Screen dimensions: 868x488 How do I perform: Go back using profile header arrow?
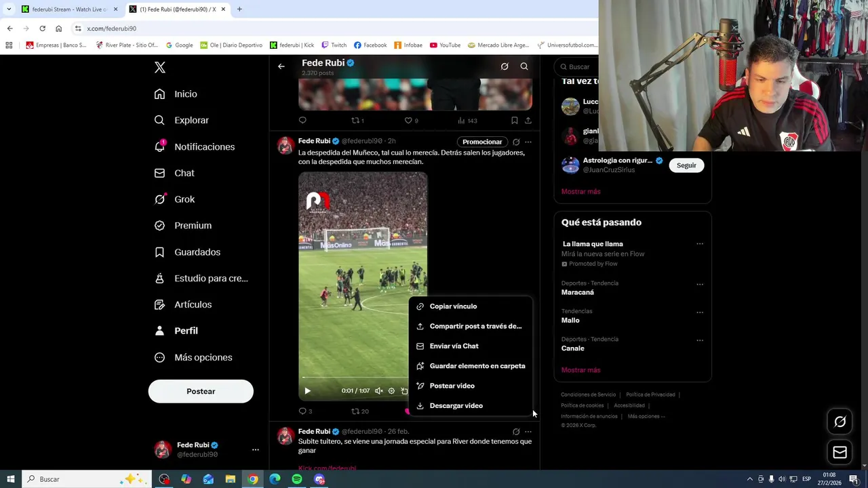click(281, 66)
